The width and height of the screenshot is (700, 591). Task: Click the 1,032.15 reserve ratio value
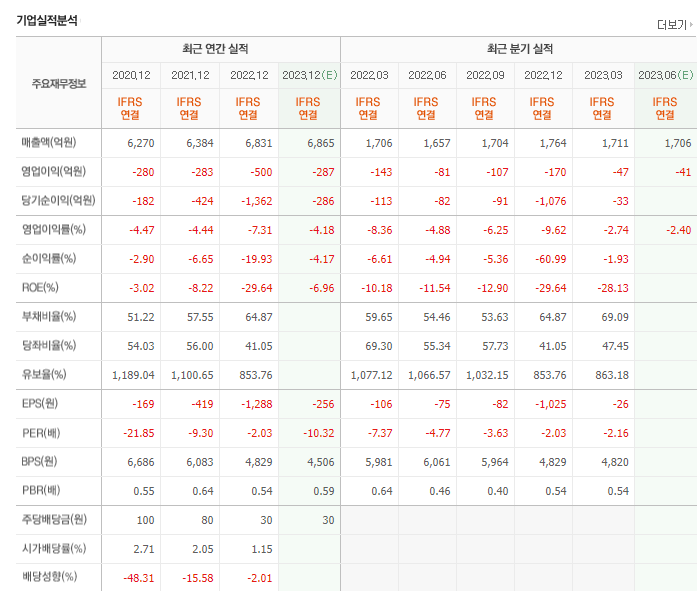coord(487,375)
